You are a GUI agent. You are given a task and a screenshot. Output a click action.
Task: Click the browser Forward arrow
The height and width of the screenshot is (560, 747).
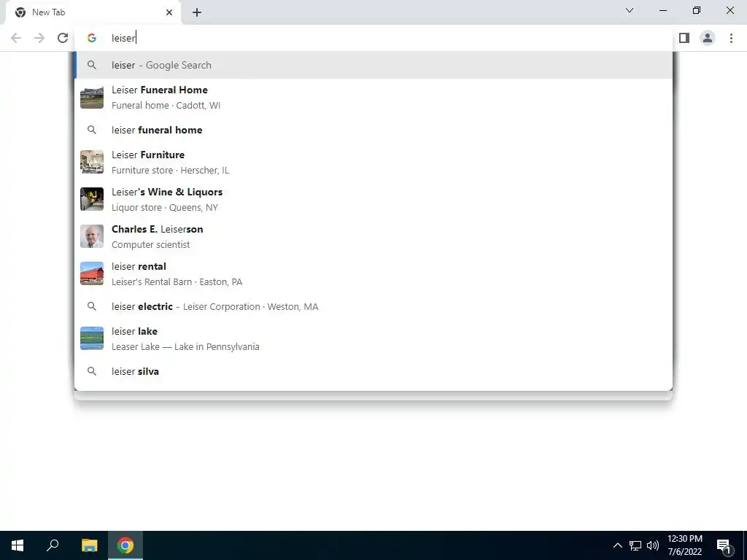coord(39,38)
